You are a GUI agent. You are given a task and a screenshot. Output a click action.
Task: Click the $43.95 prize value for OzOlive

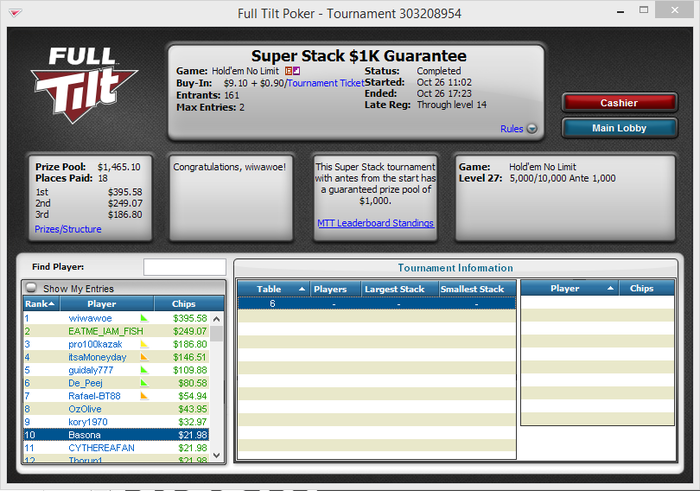[x=193, y=409]
